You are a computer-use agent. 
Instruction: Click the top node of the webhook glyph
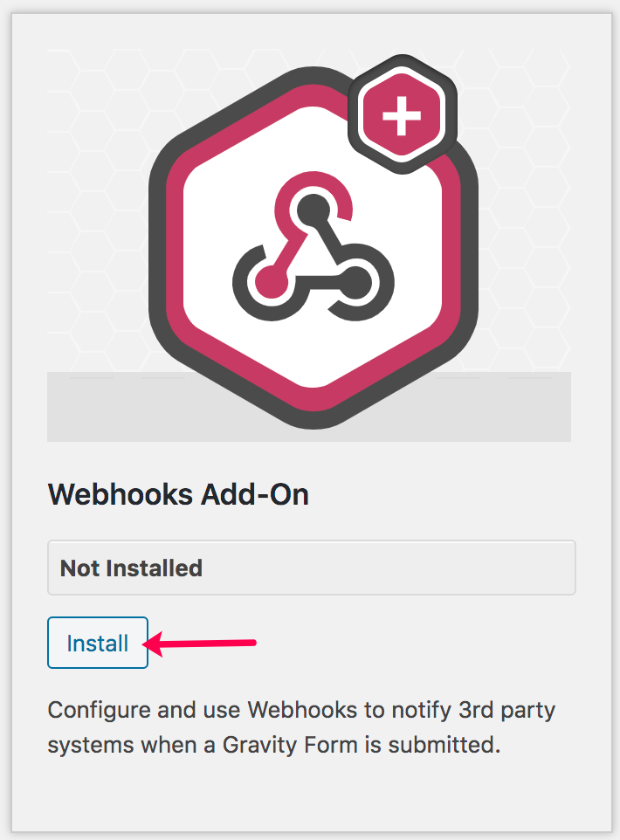313,210
